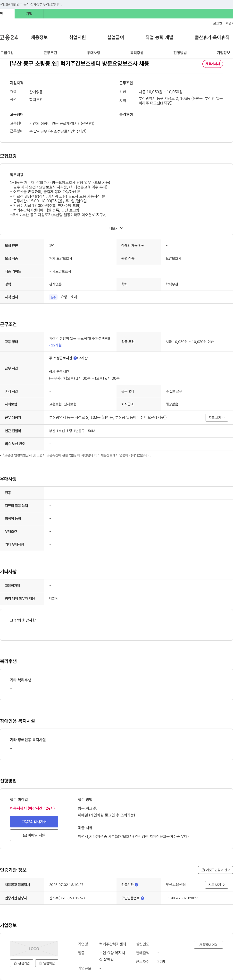Screen dimensions: 233x980
Task: Click the 주 소정근로시간 help icon
Action: click(75, 358)
